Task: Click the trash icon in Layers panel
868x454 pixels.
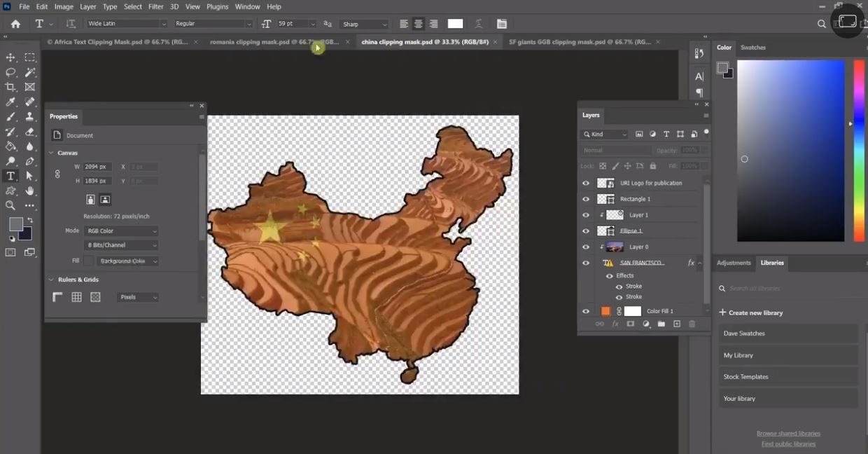Action: point(692,324)
